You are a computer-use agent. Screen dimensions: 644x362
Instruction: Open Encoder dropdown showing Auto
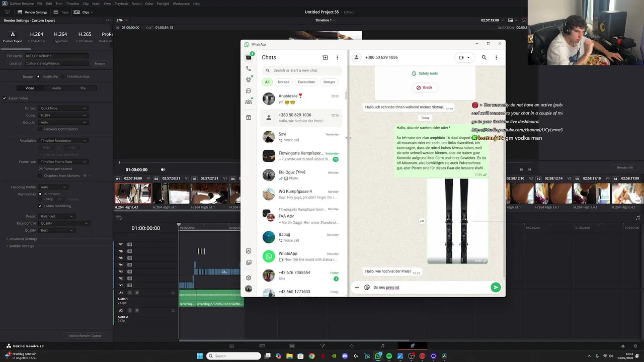(x=63, y=122)
